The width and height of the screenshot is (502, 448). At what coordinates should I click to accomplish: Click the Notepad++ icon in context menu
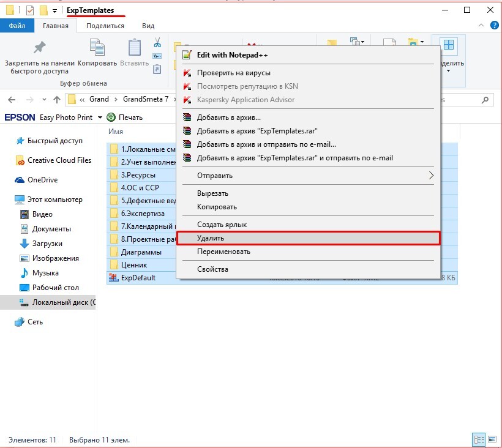(x=187, y=54)
